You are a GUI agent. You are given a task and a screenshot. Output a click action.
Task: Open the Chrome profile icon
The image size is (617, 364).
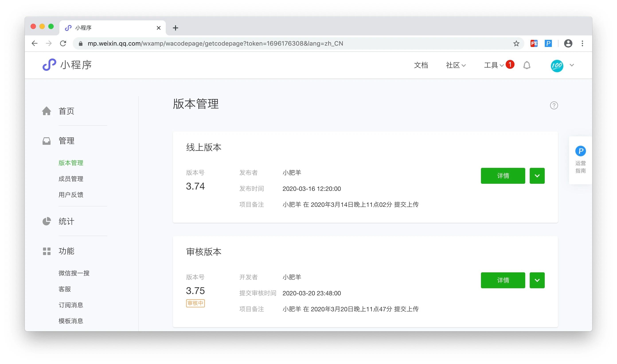click(568, 43)
